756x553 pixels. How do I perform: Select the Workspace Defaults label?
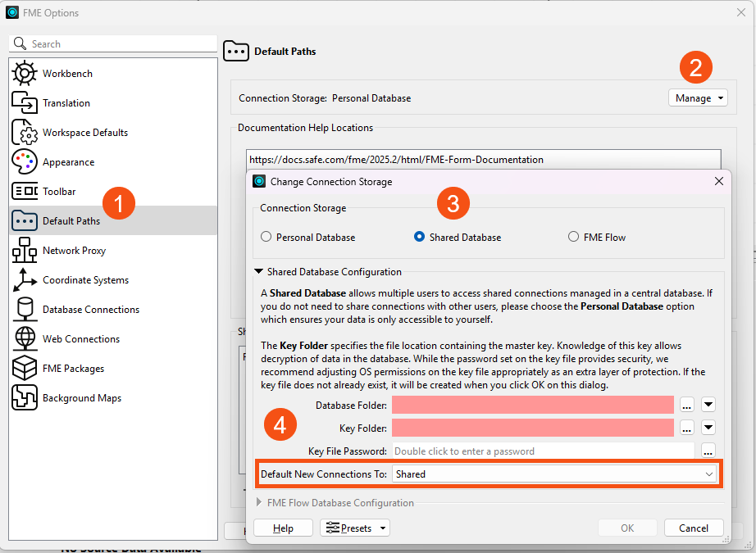click(85, 133)
